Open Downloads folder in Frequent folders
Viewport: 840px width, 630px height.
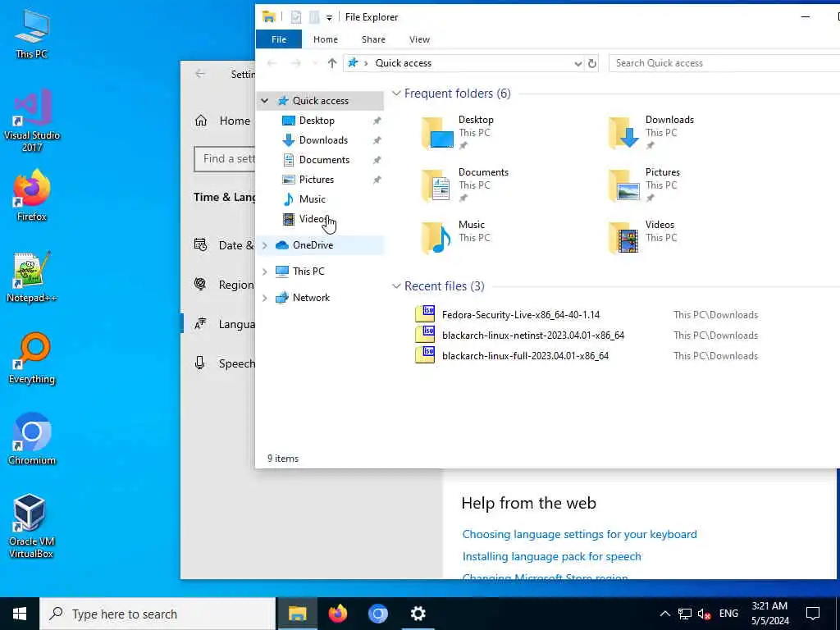pos(651,132)
